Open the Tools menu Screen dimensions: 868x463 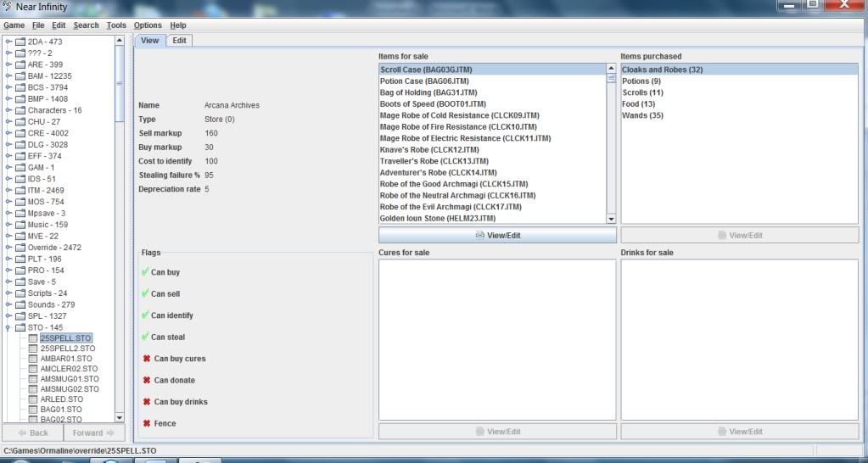(x=116, y=26)
